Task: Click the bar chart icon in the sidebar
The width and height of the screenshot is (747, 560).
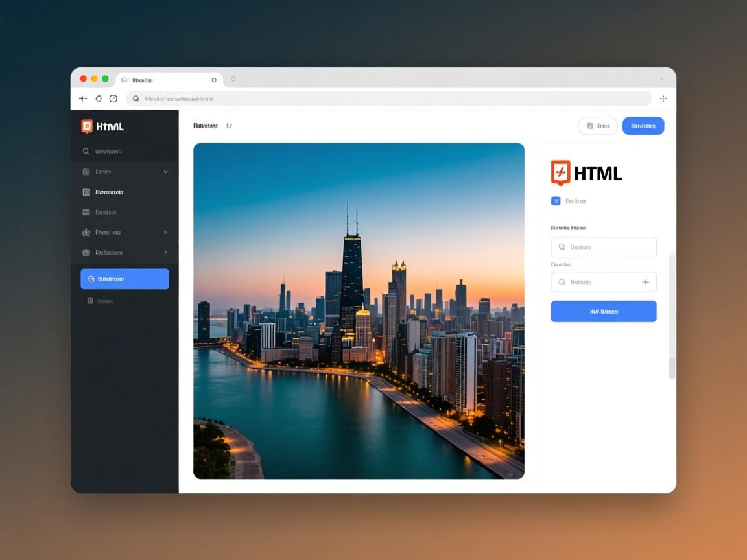Action: coord(86,232)
